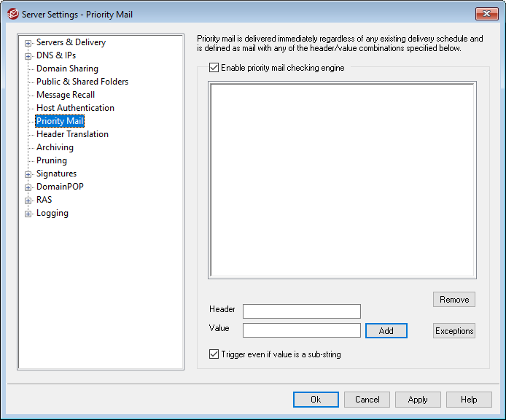Select Header Translation in tree

coord(72,134)
